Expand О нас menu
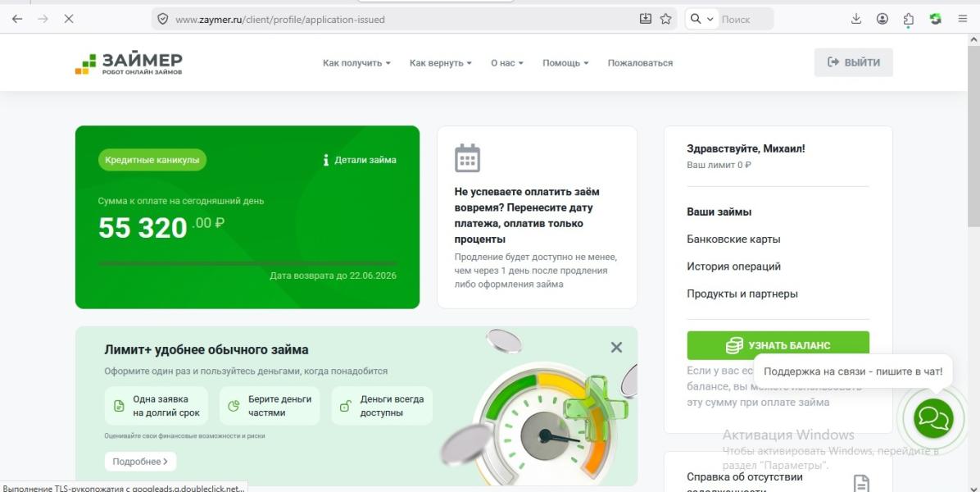Image resolution: width=980 pixels, height=492 pixels. point(507,63)
